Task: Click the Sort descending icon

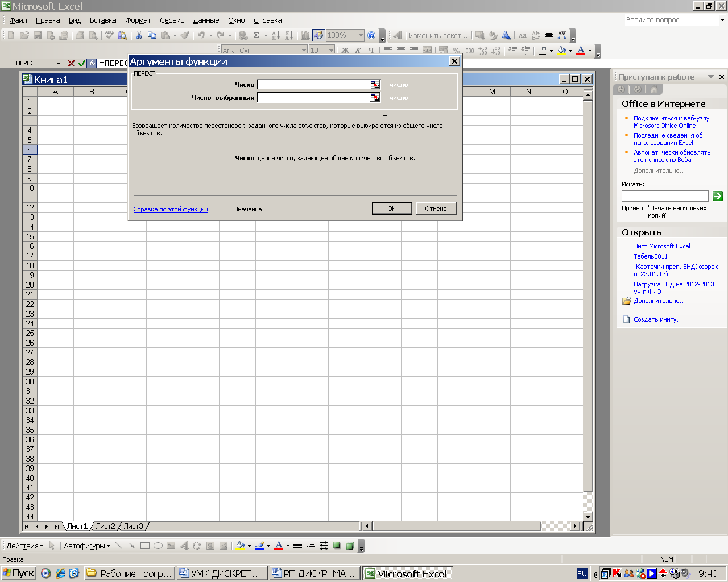Action: coord(288,35)
